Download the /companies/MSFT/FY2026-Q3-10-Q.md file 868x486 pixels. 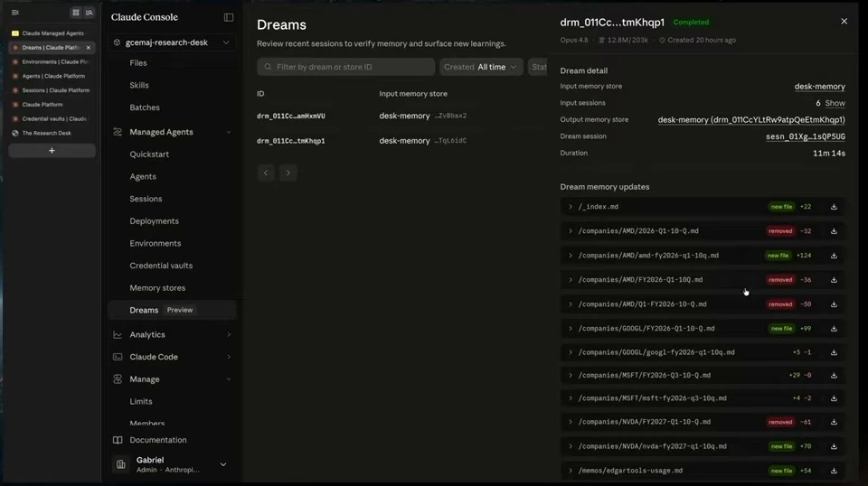tap(834, 376)
